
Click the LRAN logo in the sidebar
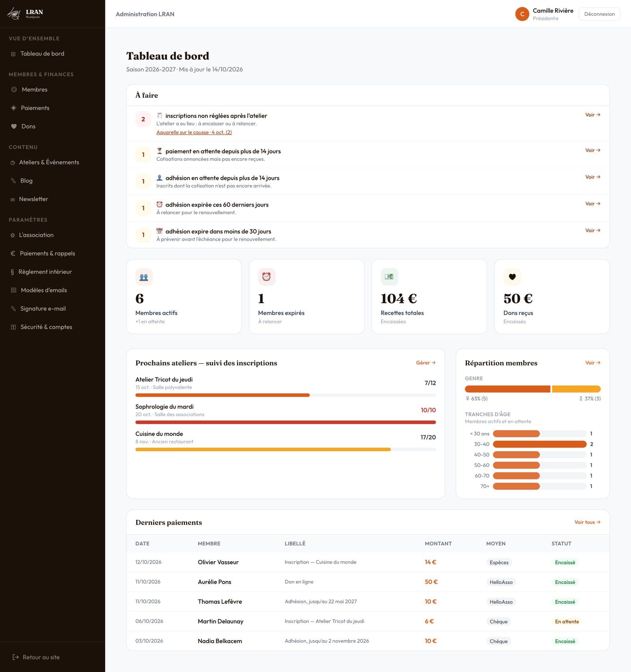(25, 14)
